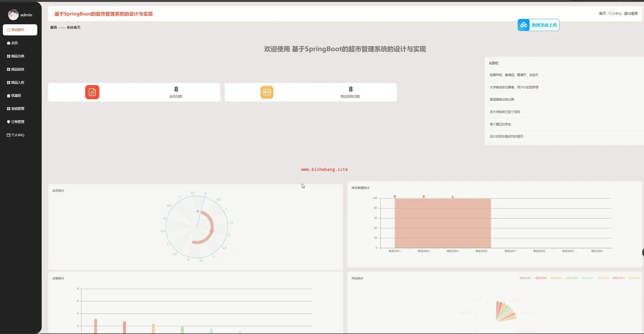
Task: Open 系统首页 in the sidebar
Action: point(20,30)
